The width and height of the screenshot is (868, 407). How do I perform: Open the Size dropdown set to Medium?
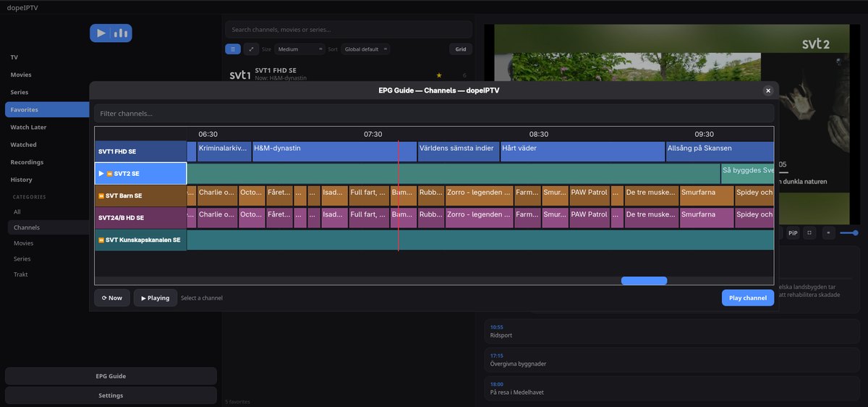click(299, 49)
